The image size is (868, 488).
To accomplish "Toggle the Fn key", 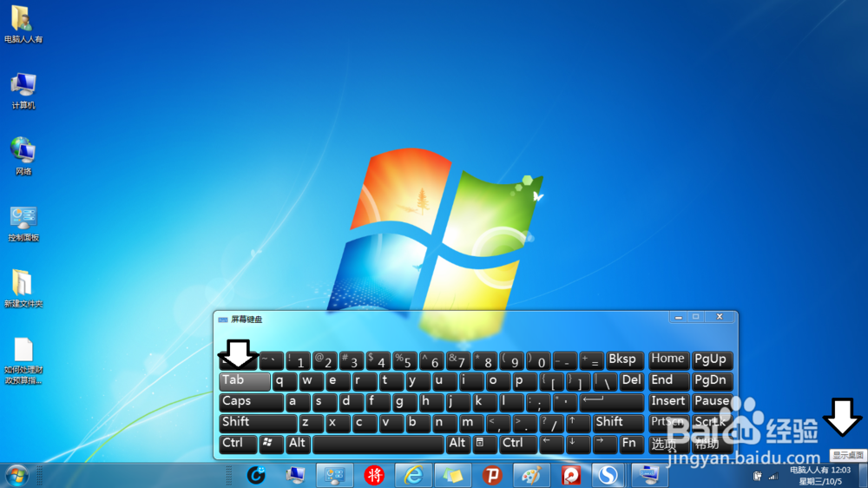I will 631,444.
